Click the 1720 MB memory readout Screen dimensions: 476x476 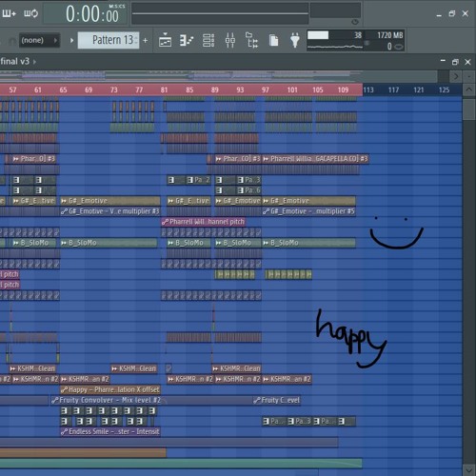(390, 35)
